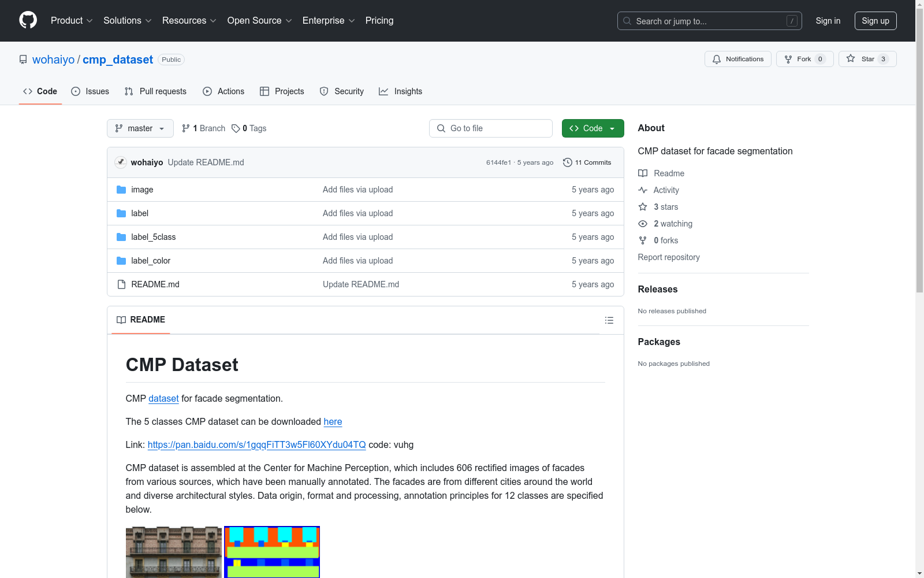Open the wohaiyo user profile link
The height and width of the screenshot is (578, 924).
(54, 60)
